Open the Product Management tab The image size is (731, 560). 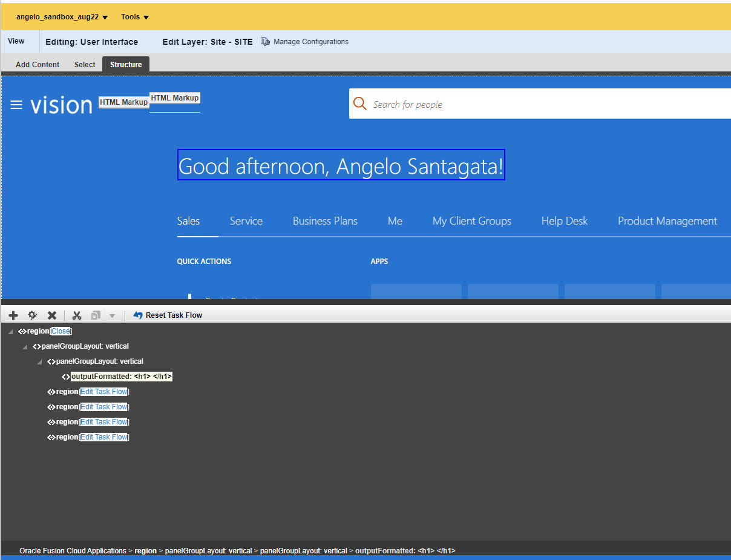[x=667, y=221]
